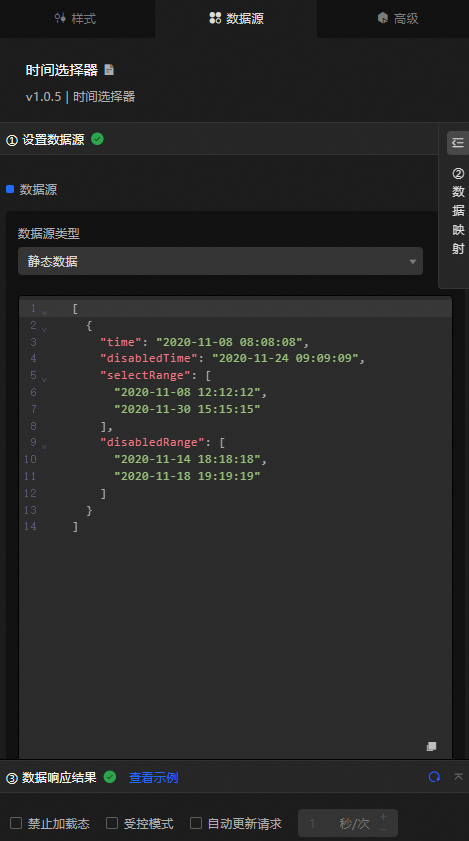The image size is (469, 841).
Task: Open the 数据映射 side step panel
Action: point(458,211)
